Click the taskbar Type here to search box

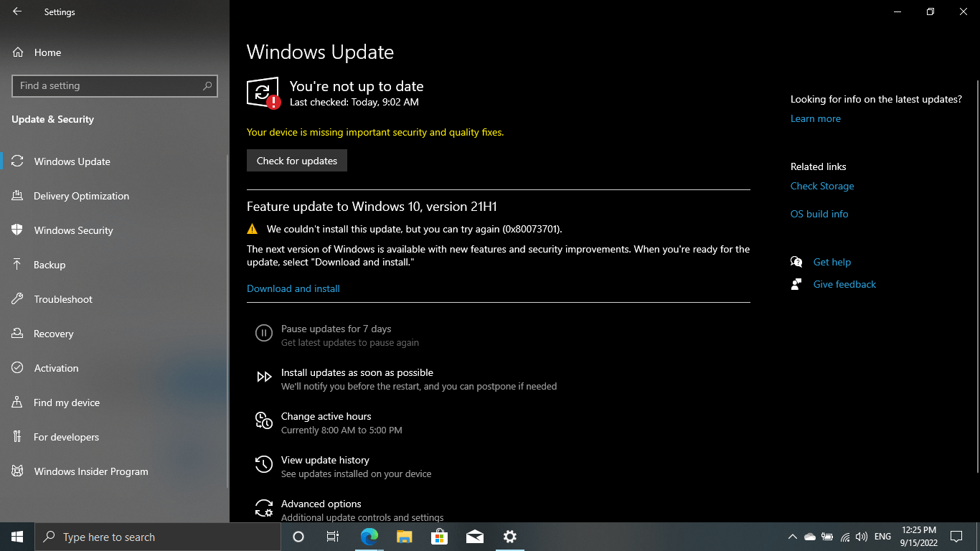[x=158, y=537]
